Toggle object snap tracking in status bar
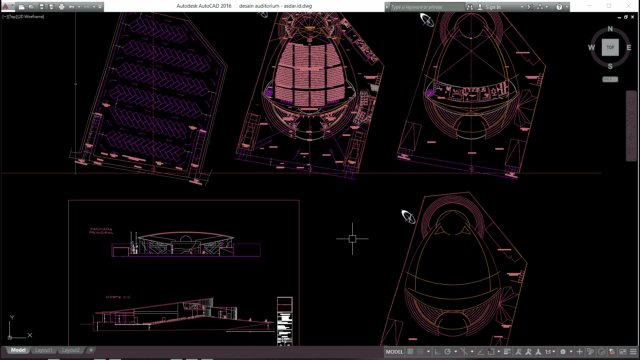 click(x=480, y=352)
